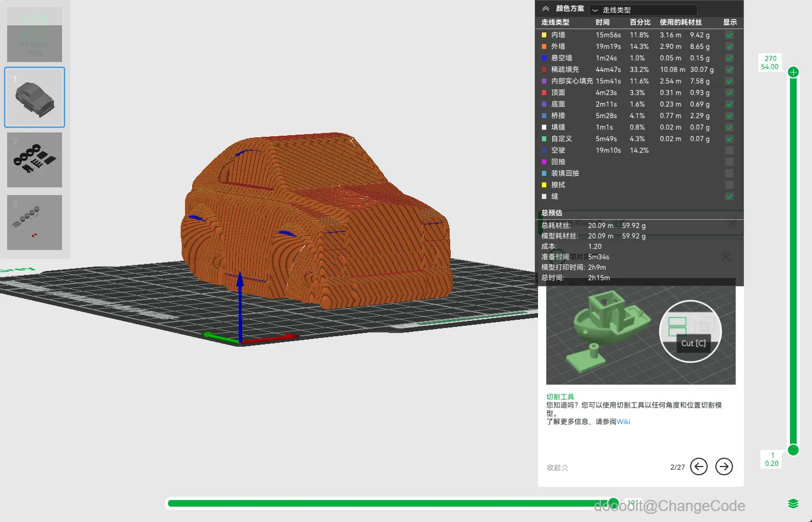Go to the previous tip with the left arrow
The height and width of the screenshot is (522, 812).
pyautogui.click(x=698, y=467)
